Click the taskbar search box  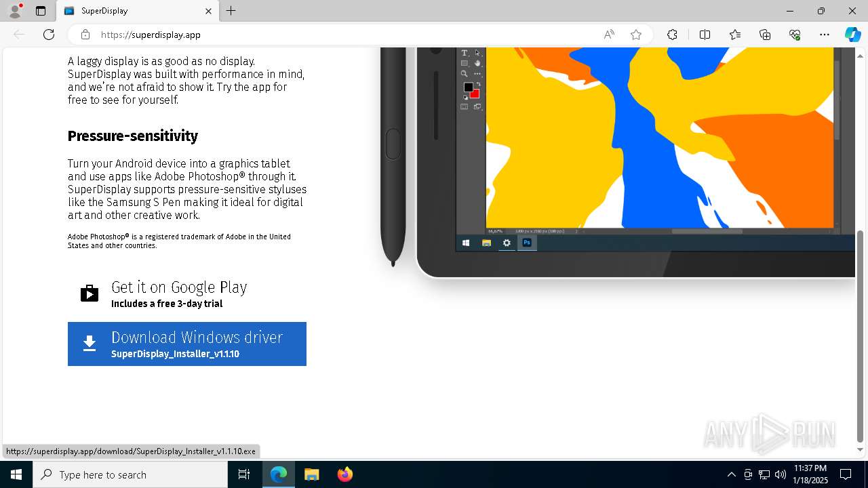click(x=130, y=474)
